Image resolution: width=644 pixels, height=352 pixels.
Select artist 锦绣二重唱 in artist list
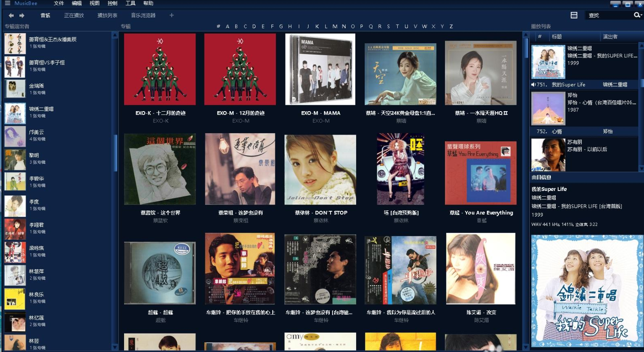[57, 113]
